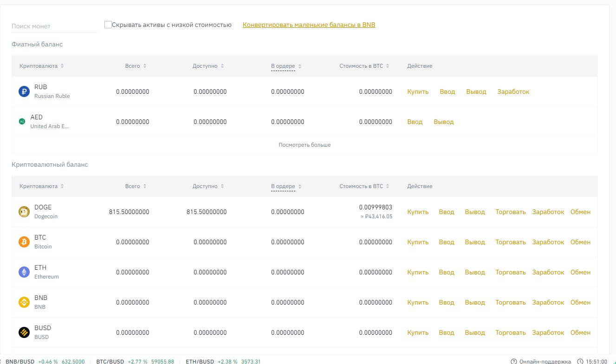Click Ввод in DOGE row
This screenshot has height=364, width=616.
tap(447, 212)
